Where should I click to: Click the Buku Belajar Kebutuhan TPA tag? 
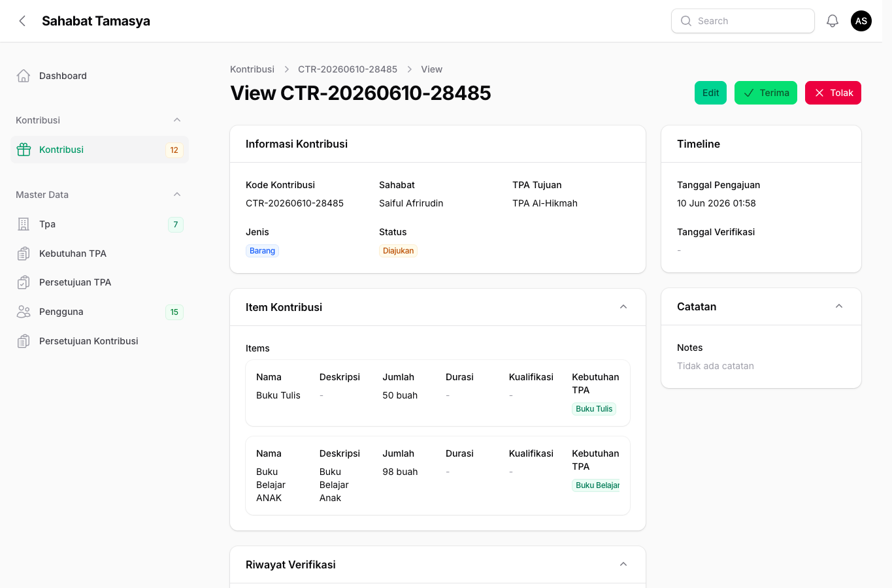click(597, 485)
